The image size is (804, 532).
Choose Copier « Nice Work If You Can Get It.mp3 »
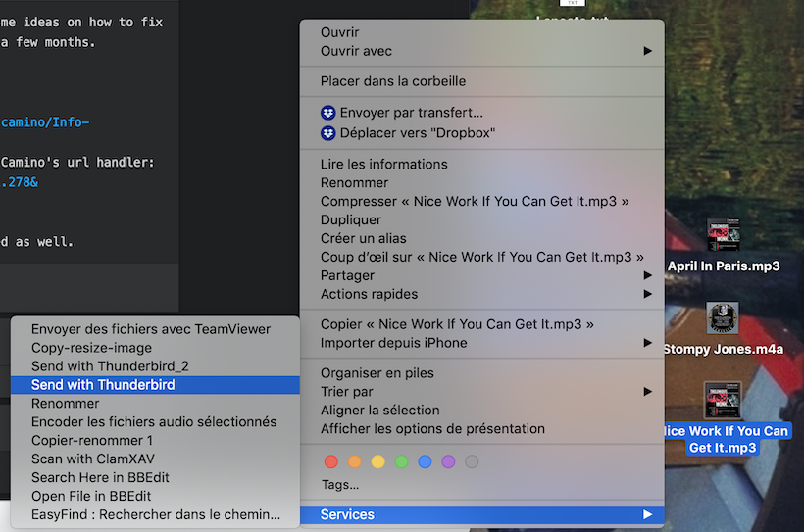point(482,324)
